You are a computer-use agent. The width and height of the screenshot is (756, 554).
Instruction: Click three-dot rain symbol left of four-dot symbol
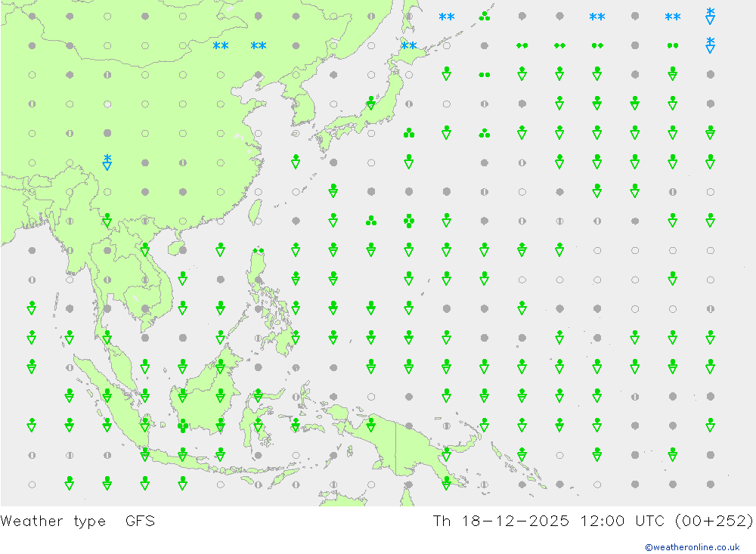(x=370, y=221)
